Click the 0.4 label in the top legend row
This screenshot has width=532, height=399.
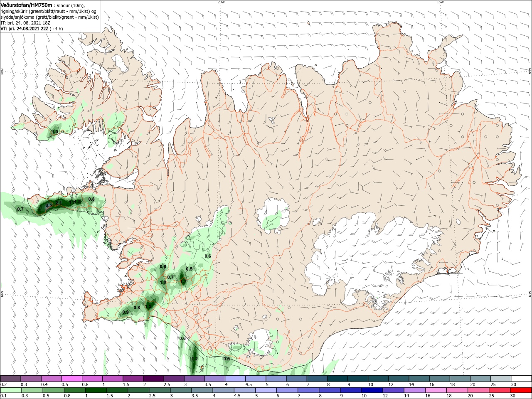[x=44, y=384]
